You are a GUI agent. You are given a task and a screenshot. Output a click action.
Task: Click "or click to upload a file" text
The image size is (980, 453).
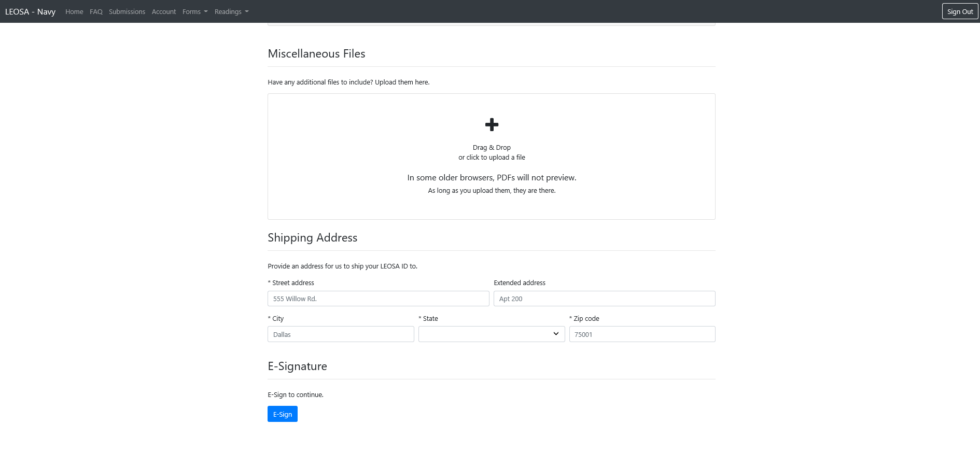point(492,158)
